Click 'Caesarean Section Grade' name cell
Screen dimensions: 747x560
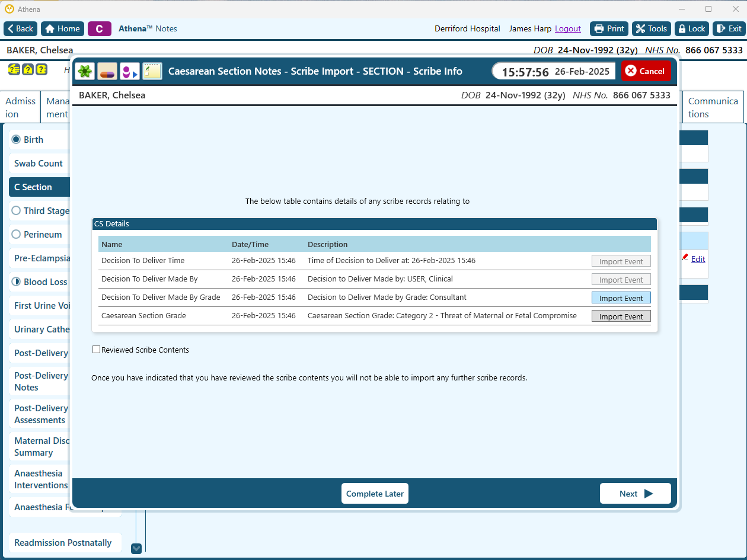143,315
